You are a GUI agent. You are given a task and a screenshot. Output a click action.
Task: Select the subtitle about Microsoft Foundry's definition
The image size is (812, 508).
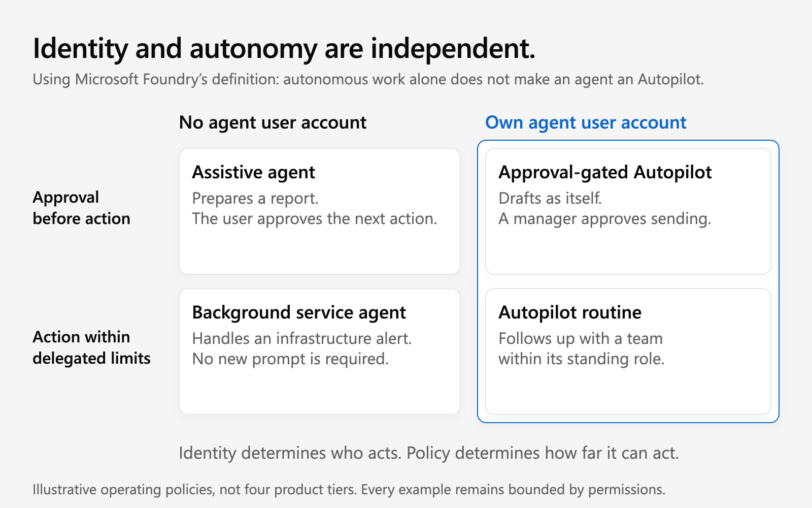pos(368,80)
